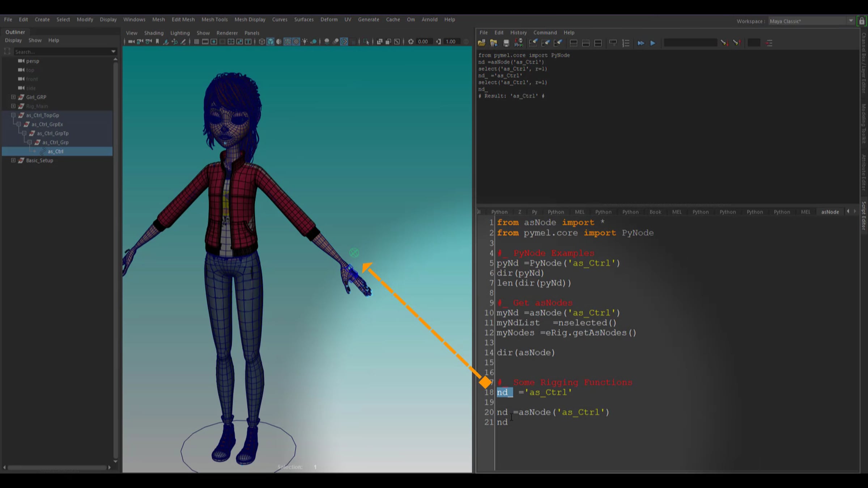Click the smooth shade all cube icon
868x488 pixels.
271,42
